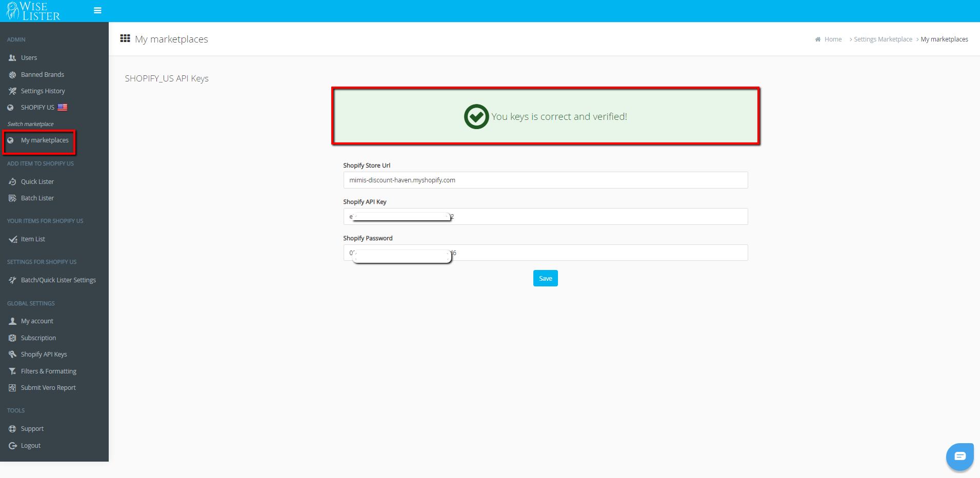
Task: Click the US flag icon
Action: point(63,108)
